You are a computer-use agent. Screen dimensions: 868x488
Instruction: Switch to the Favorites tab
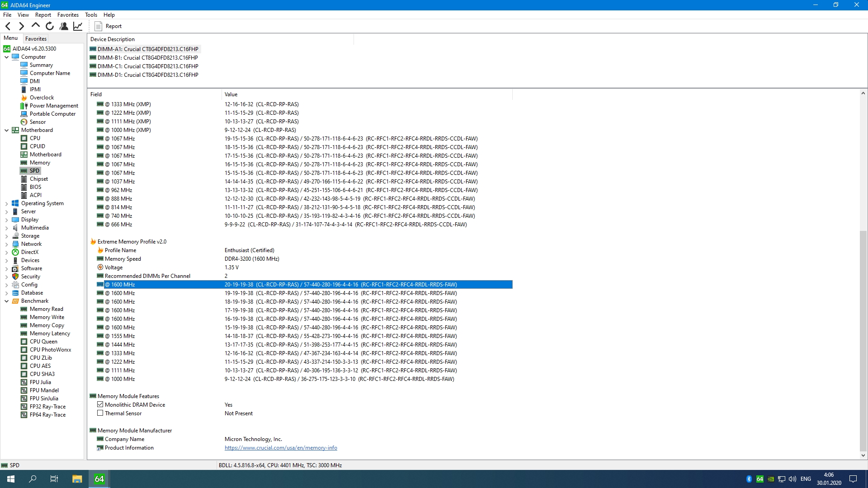tap(36, 39)
